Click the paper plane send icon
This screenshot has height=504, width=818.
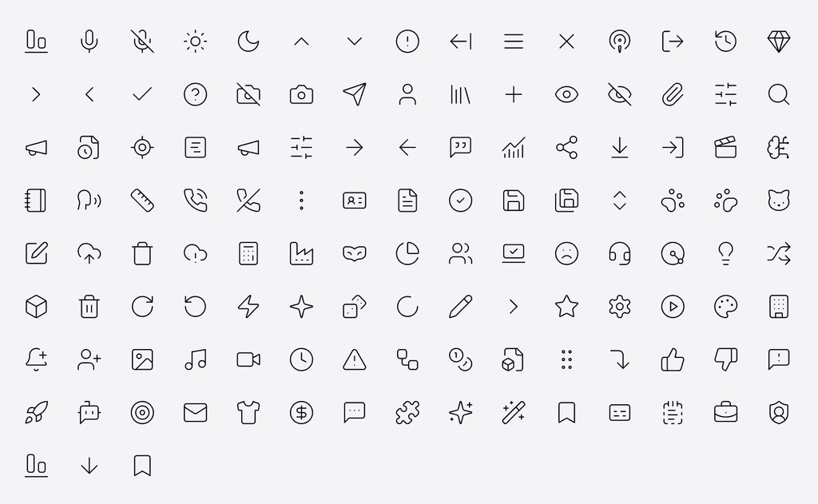(x=354, y=94)
